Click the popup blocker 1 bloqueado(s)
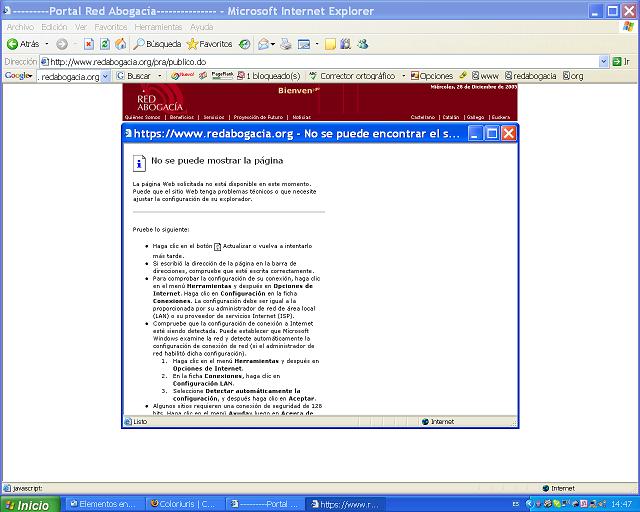 pyautogui.click(x=269, y=76)
